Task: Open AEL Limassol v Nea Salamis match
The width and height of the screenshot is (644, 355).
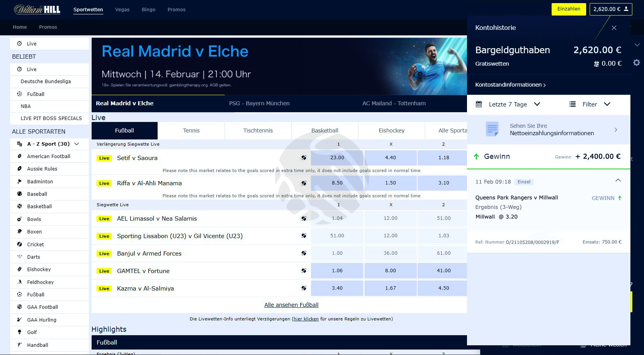Action: [157, 218]
